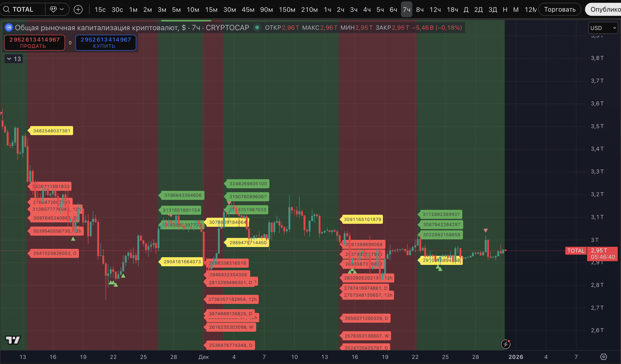Click the CRYPTOCAP symbol logo icon

9,28
